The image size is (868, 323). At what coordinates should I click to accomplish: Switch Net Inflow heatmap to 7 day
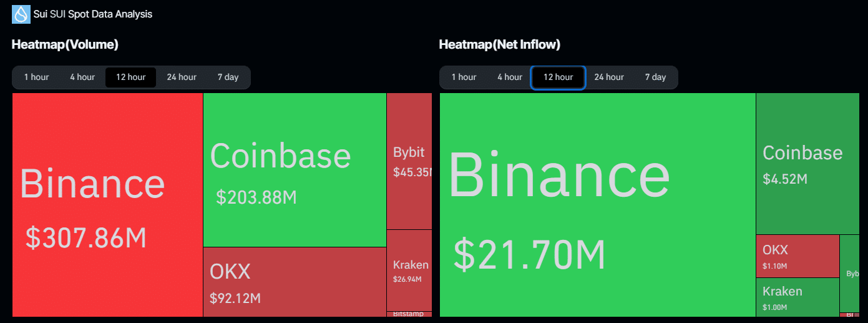pyautogui.click(x=655, y=77)
